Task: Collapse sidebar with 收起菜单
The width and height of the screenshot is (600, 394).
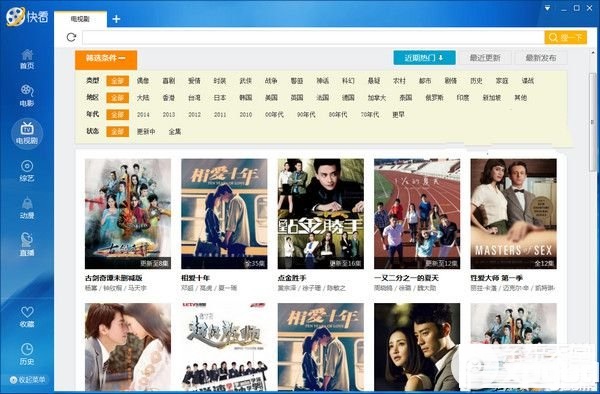Action: pyautogui.click(x=28, y=380)
